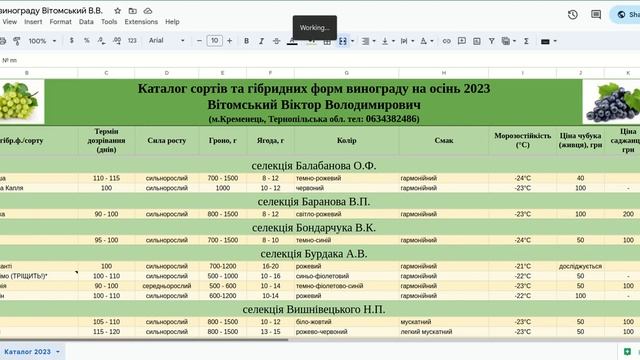The width and height of the screenshot is (640, 360).
Task: Open the text color picker
Action: [x=292, y=41]
